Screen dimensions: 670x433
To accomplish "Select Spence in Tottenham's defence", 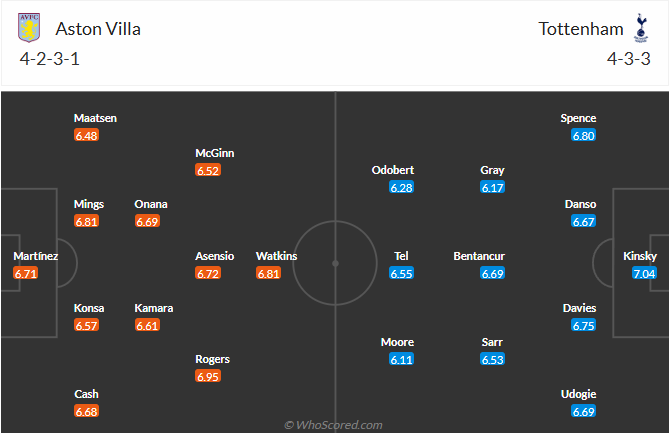I will [x=579, y=118].
